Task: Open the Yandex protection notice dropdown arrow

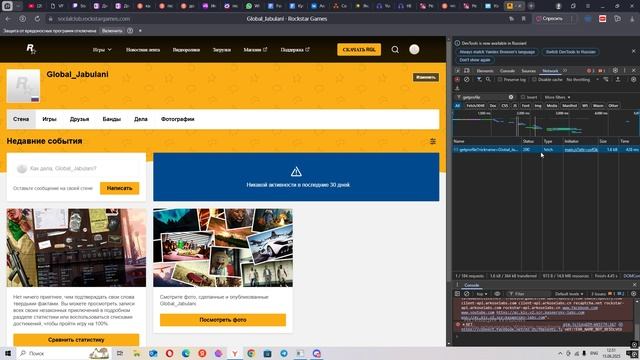Action: coord(140,31)
